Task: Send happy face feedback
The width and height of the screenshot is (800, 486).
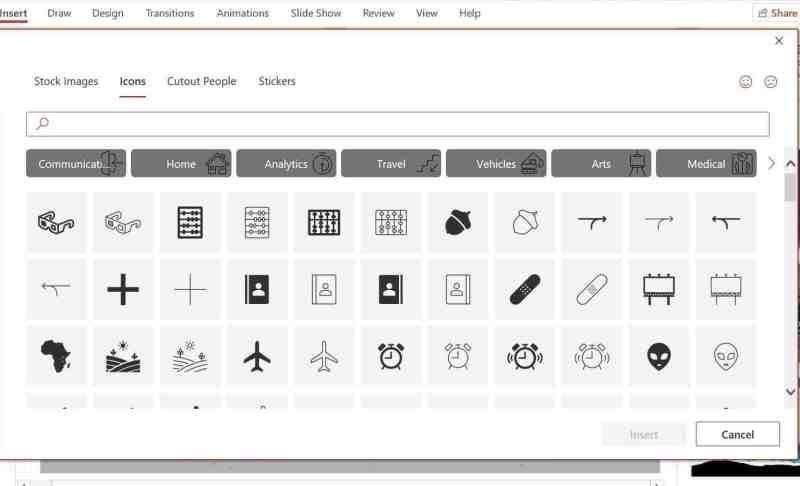Action: pyautogui.click(x=745, y=82)
